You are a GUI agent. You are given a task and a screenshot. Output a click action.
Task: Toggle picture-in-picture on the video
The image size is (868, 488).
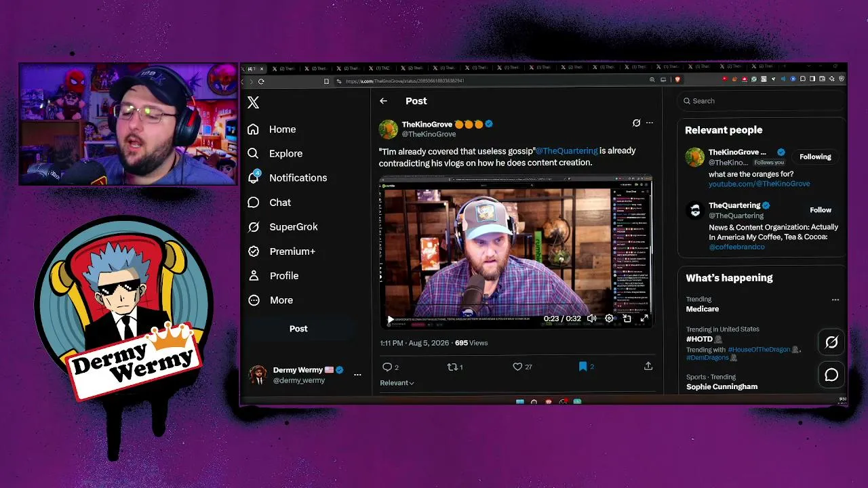point(627,319)
